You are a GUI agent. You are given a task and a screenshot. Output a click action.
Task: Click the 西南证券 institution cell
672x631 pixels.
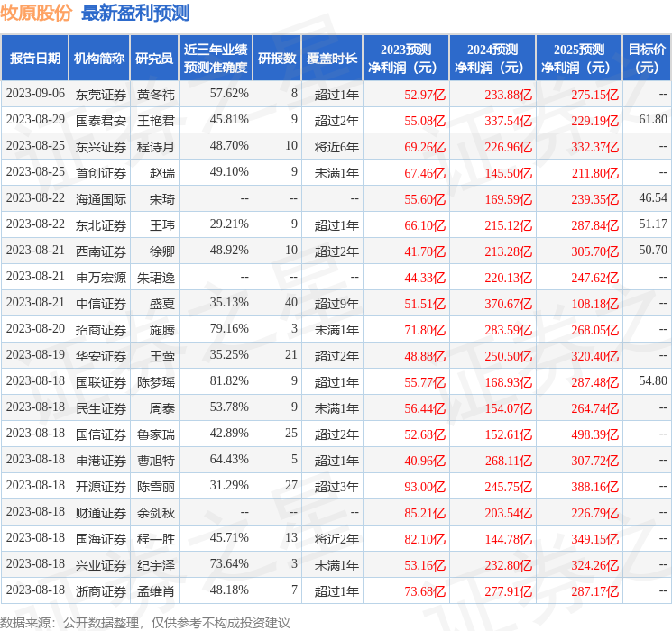101,251
